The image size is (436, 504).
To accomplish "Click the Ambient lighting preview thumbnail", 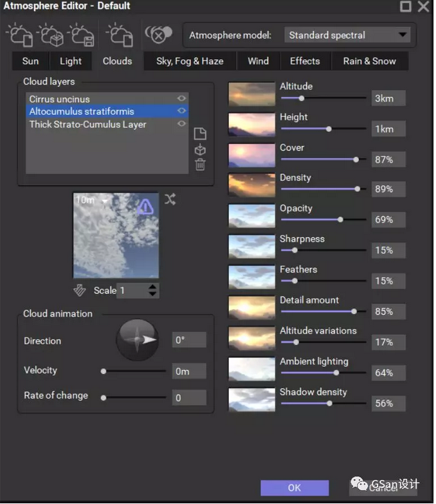I will pyautogui.click(x=252, y=369).
